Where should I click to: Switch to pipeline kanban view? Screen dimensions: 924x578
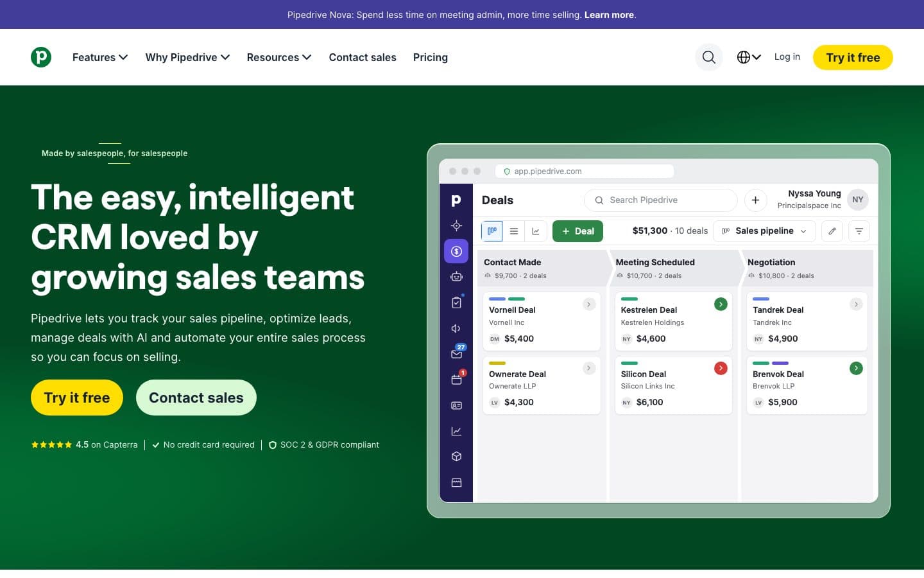492,231
